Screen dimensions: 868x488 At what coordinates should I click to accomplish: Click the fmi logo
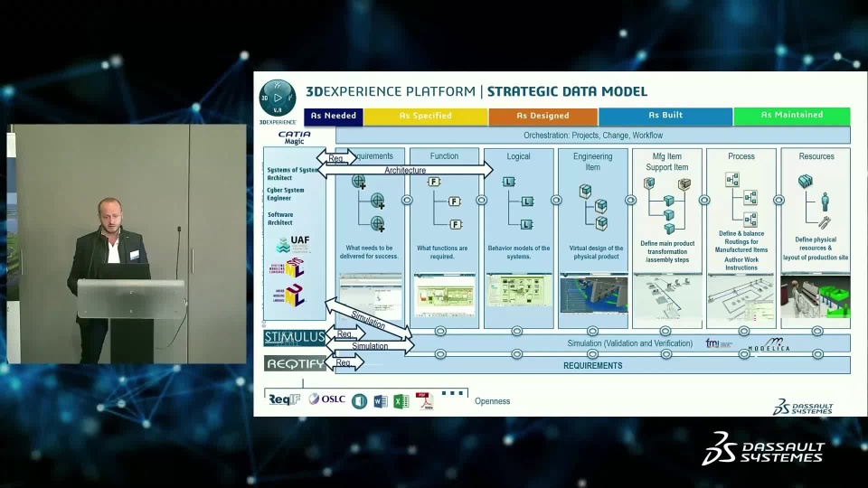pyautogui.click(x=718, y=343)
